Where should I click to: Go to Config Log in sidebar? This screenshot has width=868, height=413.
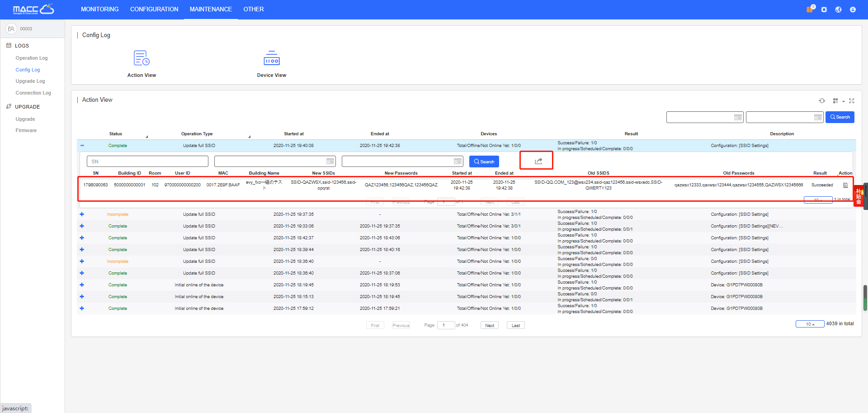[28, 70]
